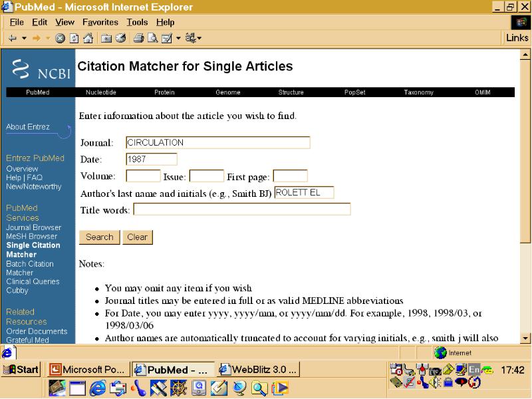
Task: Open the Outlook Express mail quick launch icon
Action: [118, 388]
